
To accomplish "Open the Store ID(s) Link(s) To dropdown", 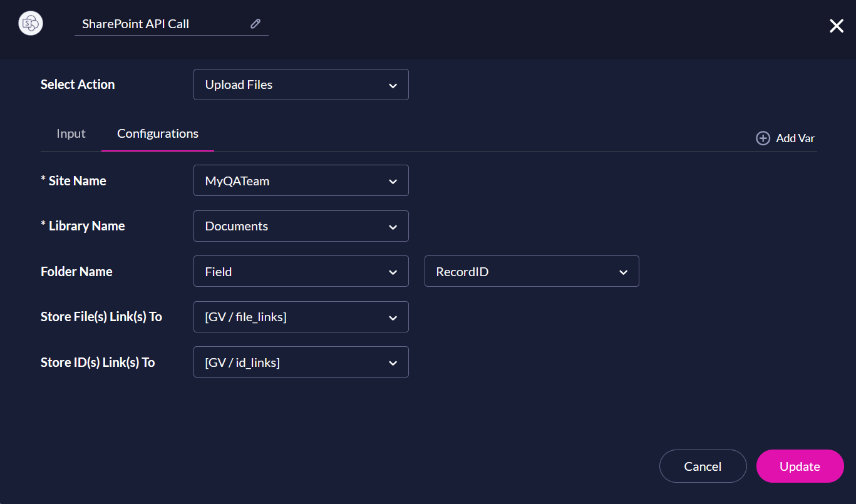I will (301, 362).
